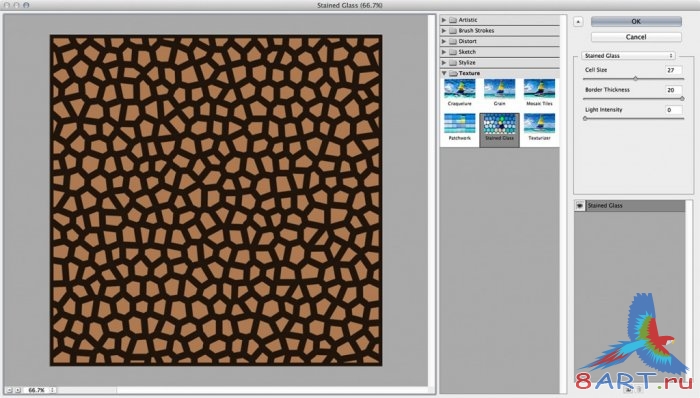The height and width of the screenshot is (398, 700).
Task: Click the Cell Size slider handle
Action: click(635, 79)
